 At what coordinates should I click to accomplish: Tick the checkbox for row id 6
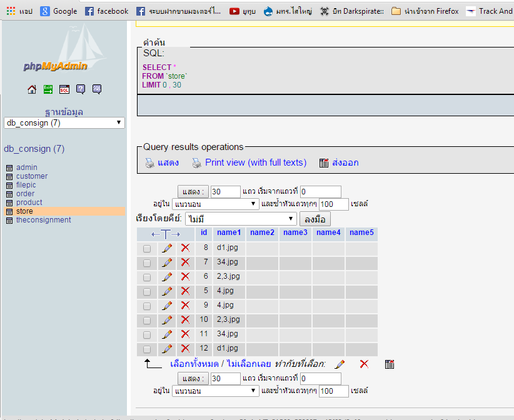point(147,277)
